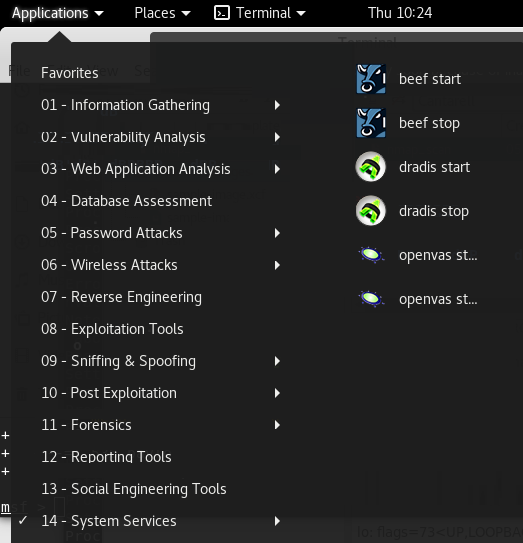Expand the 09 - Sniffing & Spoofing arrow
Viewport: 523px width, 543px height.
click(x=277, y=361)
